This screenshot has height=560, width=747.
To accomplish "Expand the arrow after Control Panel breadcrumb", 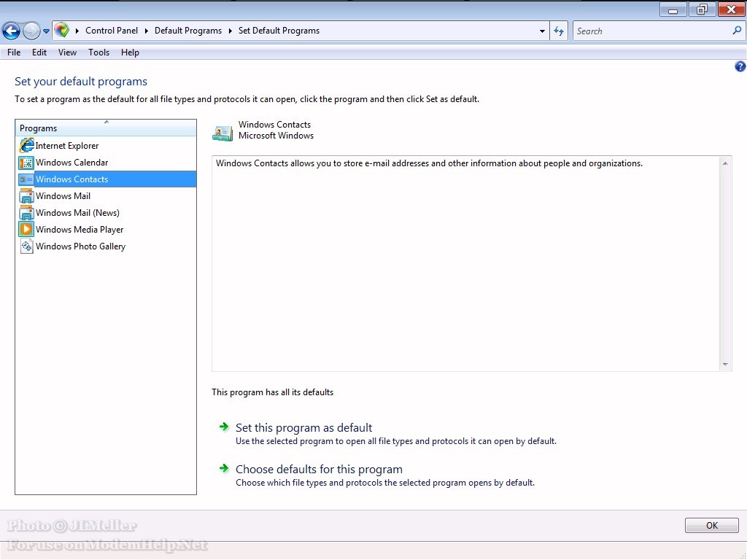I will tap(146, 31).
